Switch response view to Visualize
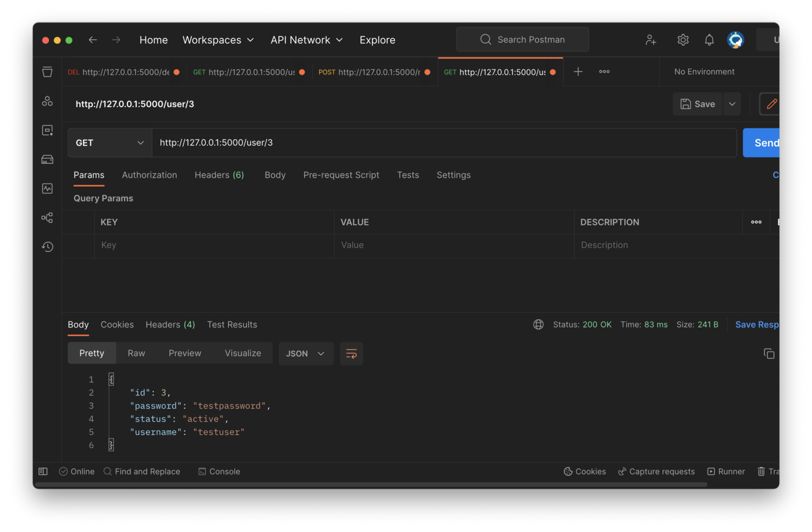This screenshot has height=532, width=812. 243,353
